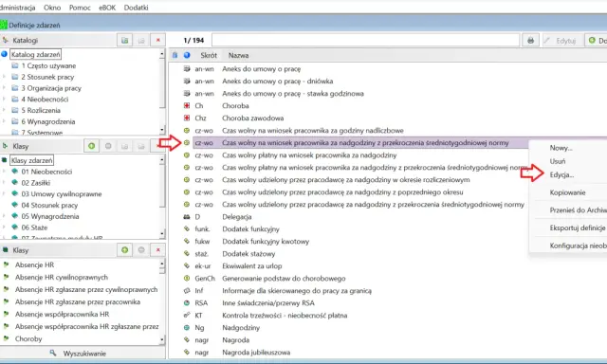Click the magnifier icon beside Wyszukiwanie
The width and height of the screenshot is (607, 364).
(x=53, y=353)
